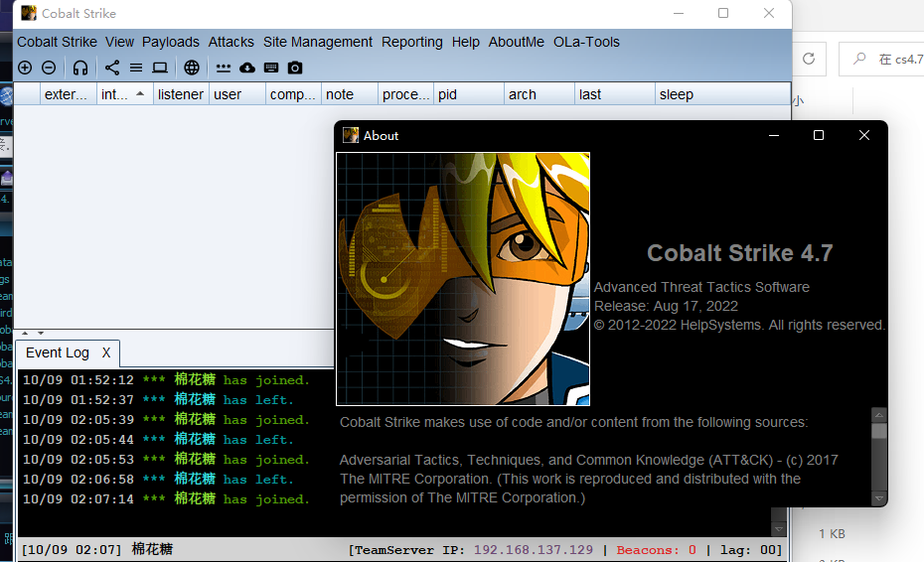Open the Payloads menu
The width and height of the screenshot is (924, 562).
click(171, 42)
